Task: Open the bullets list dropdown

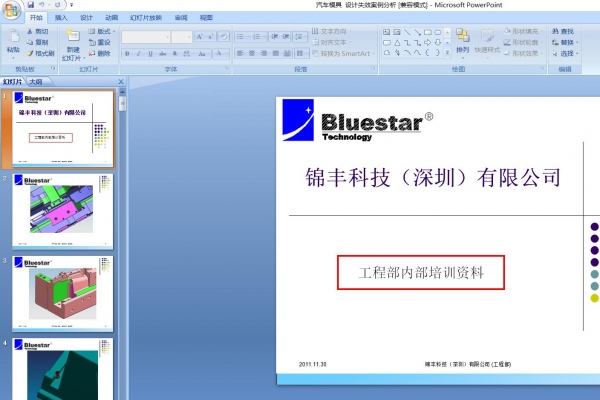Action: [242, 37]
